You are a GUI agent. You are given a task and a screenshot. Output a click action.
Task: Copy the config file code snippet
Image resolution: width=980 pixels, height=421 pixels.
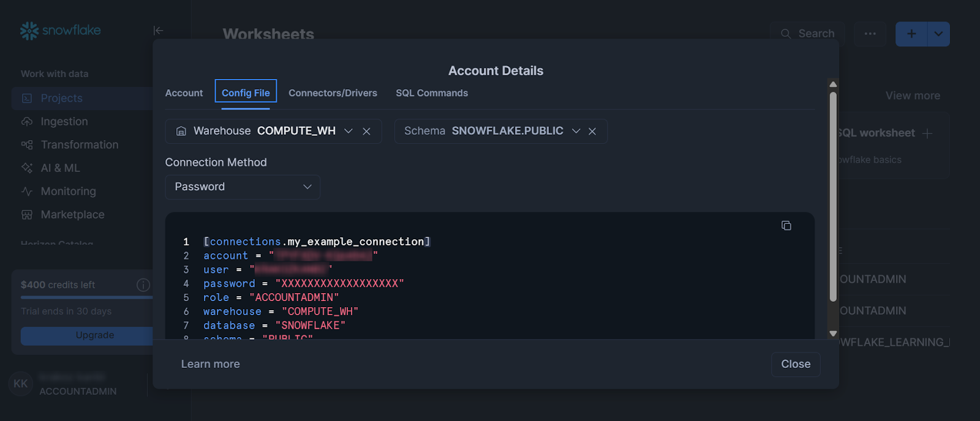[786, 226]
